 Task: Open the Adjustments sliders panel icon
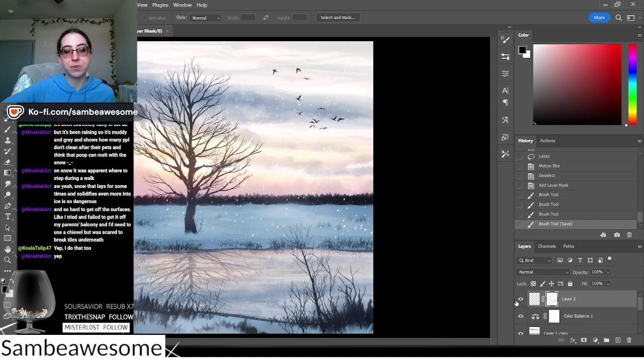click(505, 73)
